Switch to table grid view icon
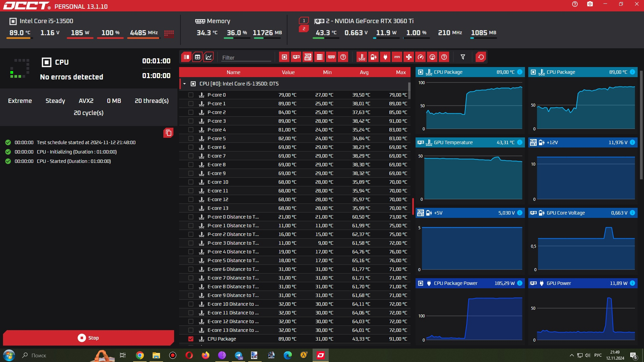This screenshot has width=644, height=362. coord(198,57)
